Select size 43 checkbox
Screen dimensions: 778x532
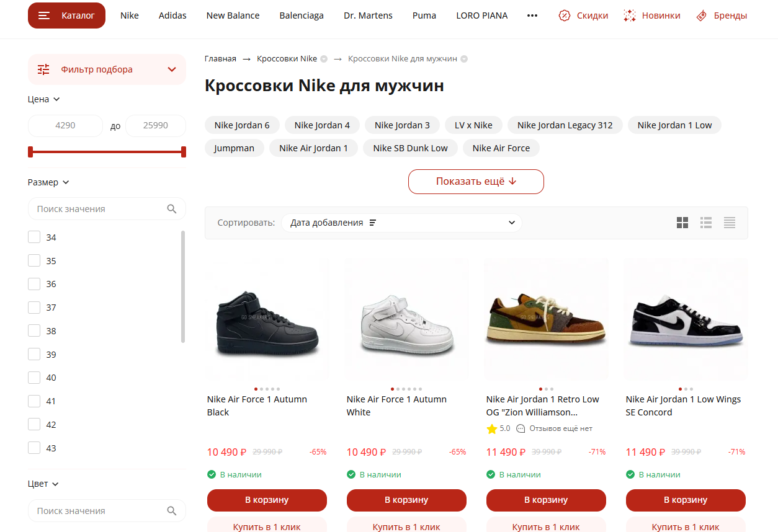34,448
